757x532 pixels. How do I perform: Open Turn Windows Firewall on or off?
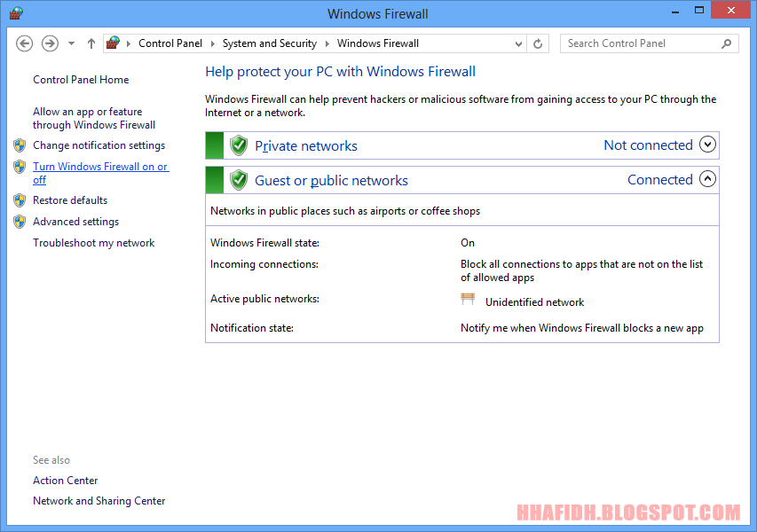pyautogui.click(x=99, y=167)
